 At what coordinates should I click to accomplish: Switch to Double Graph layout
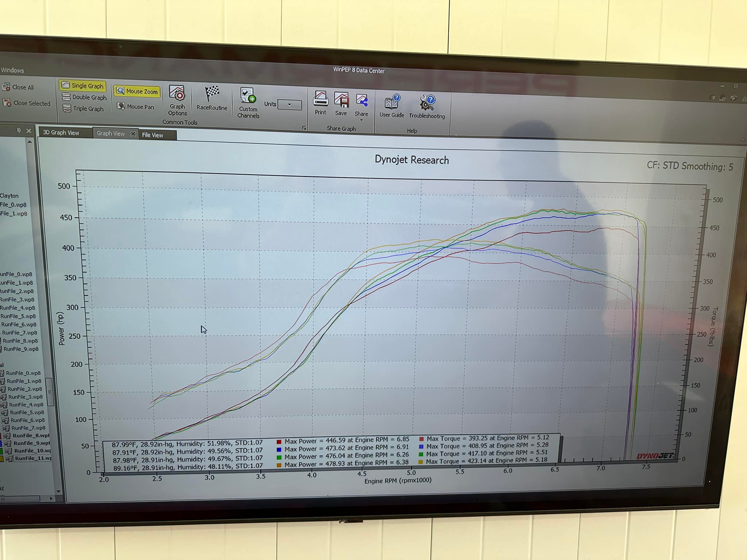tap(84, 97)
